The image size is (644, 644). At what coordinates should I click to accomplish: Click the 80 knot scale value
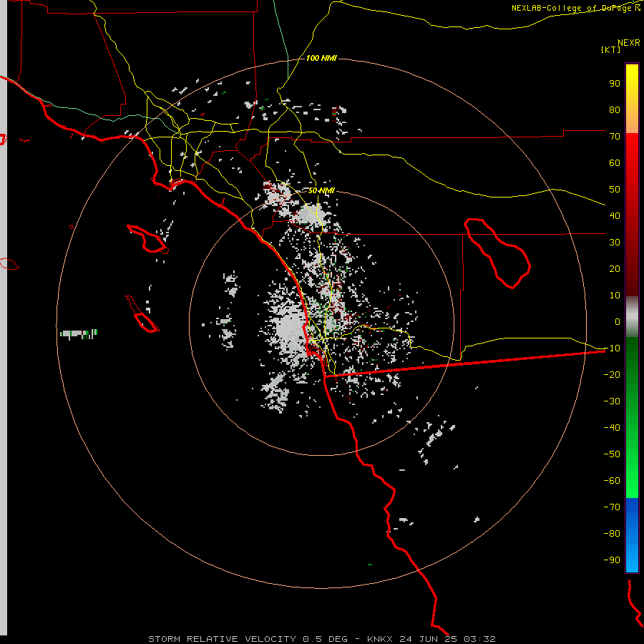point(615,109)
